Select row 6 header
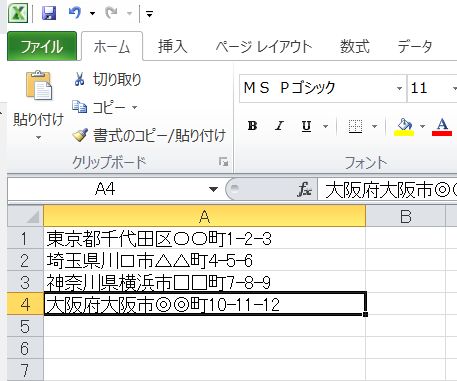This screenshot has width=457, height=381. (x=25, y=348)
